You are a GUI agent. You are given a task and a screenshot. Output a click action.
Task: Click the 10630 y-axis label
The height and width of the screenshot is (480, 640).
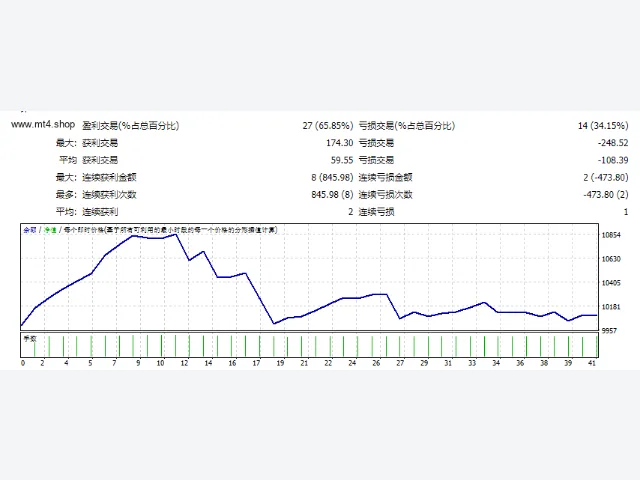pos(611,259)
